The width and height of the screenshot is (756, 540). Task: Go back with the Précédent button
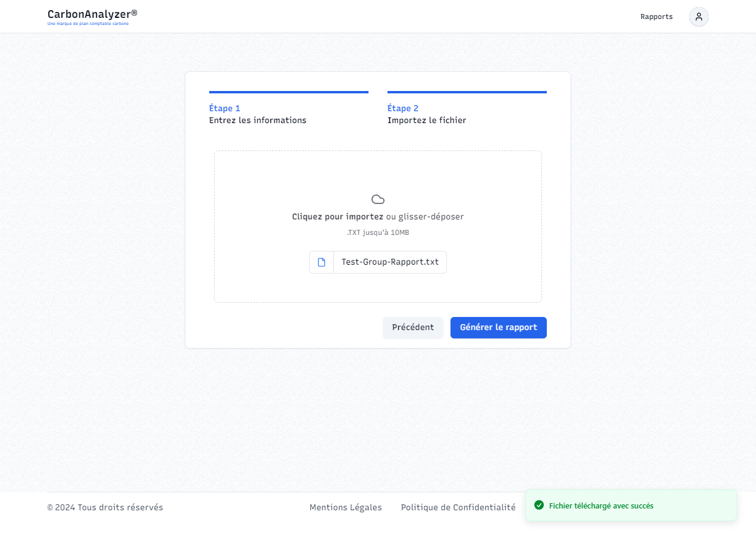[412, 328]
